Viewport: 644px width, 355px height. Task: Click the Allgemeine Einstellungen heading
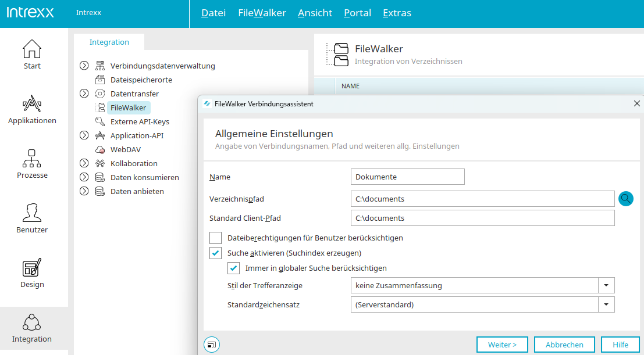point(274,134)
